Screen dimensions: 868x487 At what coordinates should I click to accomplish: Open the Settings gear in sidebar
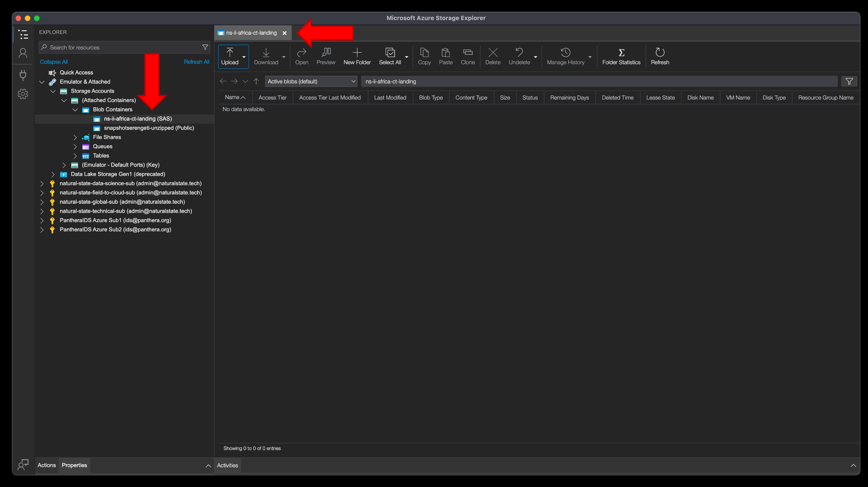point(23,94)
